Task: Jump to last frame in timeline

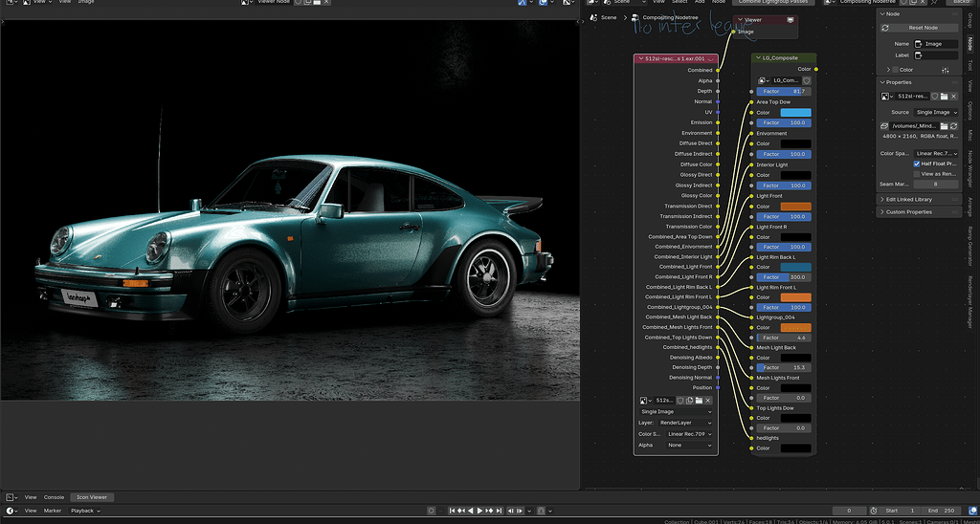Action: (x=499, y=511)
